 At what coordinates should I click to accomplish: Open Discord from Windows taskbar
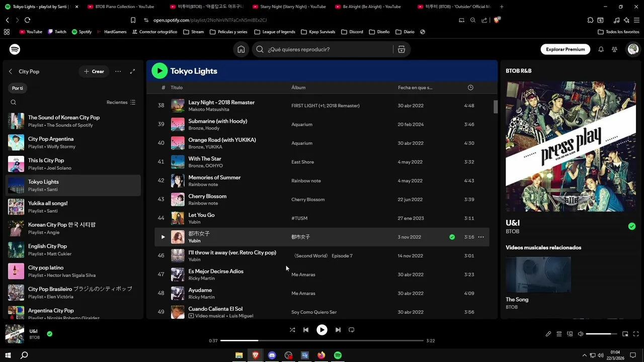pos(272,355)
